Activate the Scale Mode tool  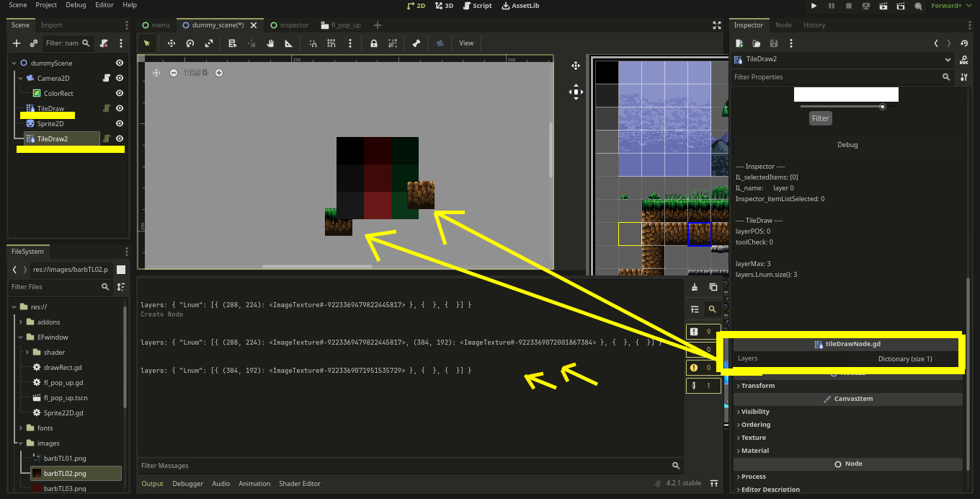coord(209,43)
